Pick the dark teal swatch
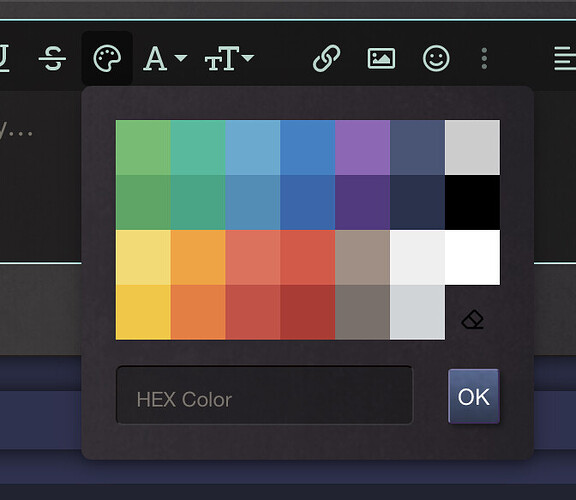 (x=198, y=202)
